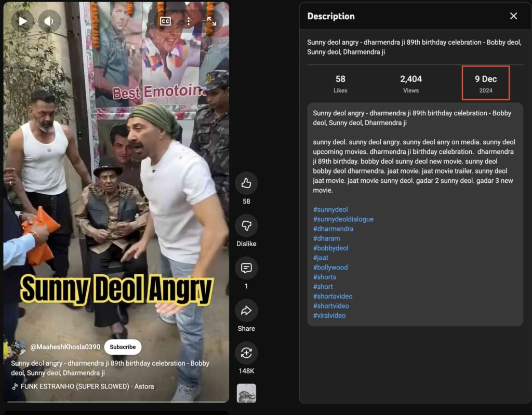Viewport: 532px width, 415px height.
Task: Select the #viralvideo hashtag link
Action: click(329, 315)
